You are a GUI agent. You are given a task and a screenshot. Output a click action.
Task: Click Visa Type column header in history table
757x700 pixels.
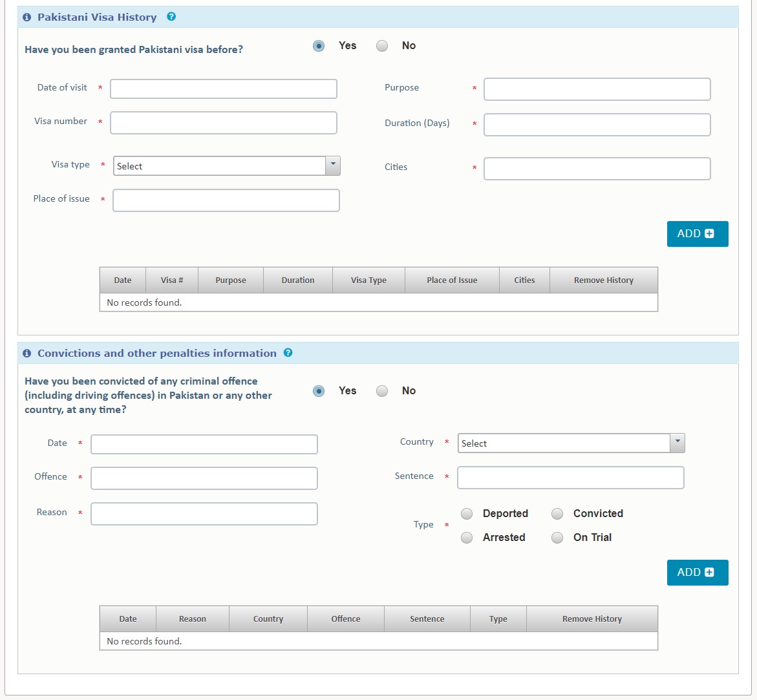pos(368,281)
